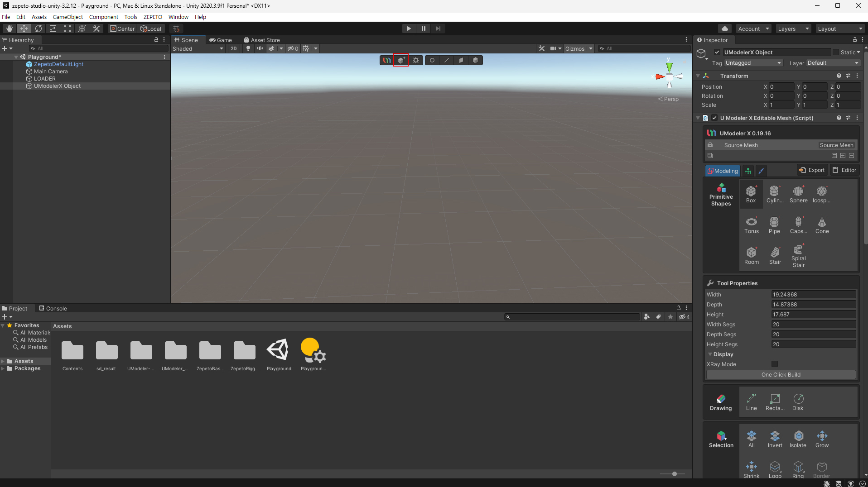Select edge mode line icon in scene
The image size is (868, 487).
tap(447, 60)
